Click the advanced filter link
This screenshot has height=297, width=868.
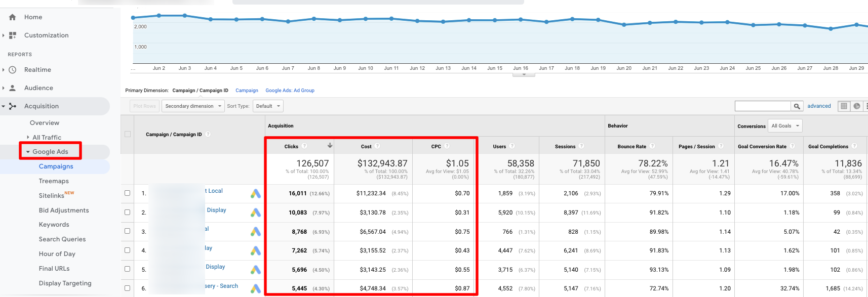(819, 106)
